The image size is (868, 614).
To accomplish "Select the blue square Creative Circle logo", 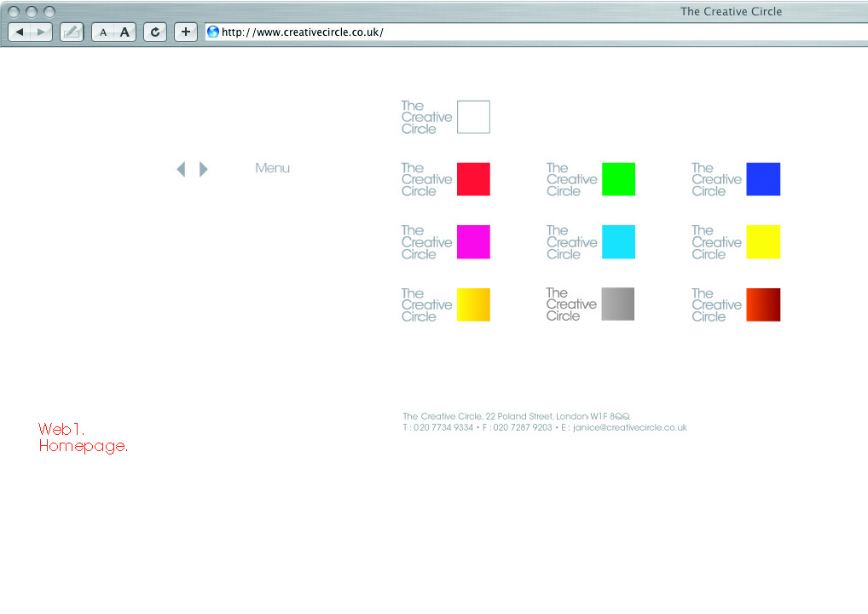I will click(x=763, y=179).
